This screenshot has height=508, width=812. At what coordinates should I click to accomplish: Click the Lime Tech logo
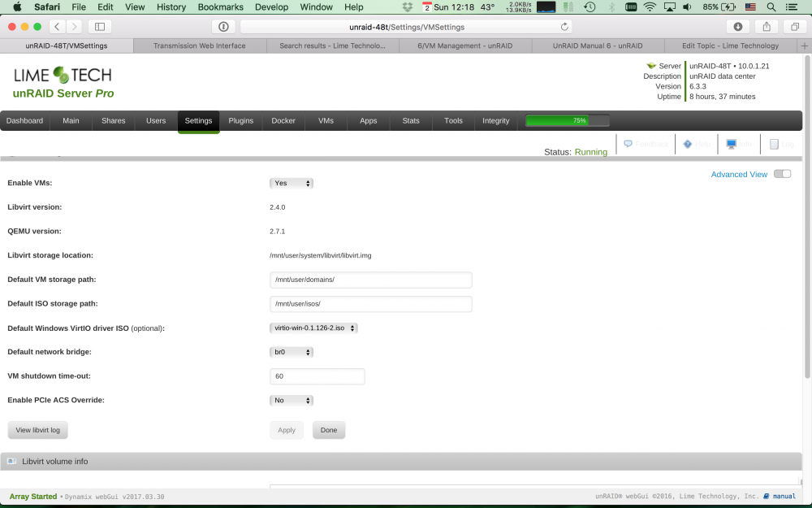[63, 75]
